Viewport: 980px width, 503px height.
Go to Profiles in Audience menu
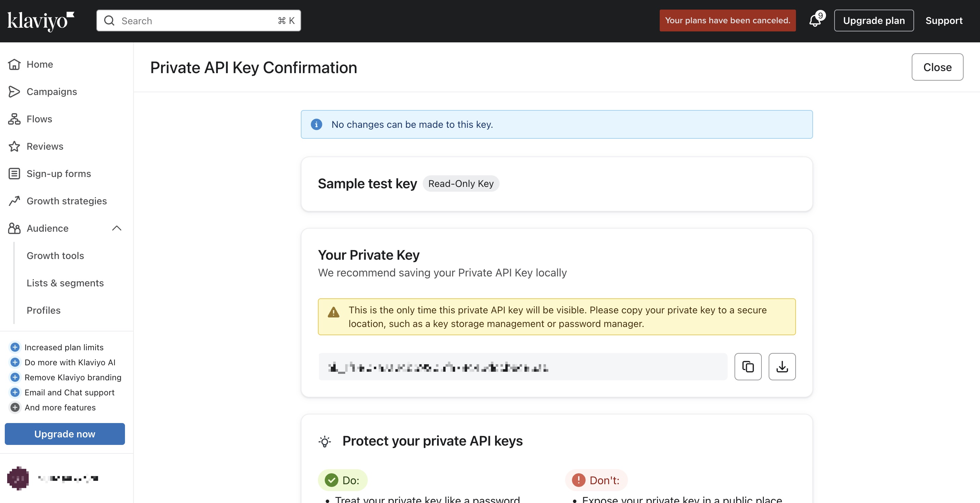(43, 310)
